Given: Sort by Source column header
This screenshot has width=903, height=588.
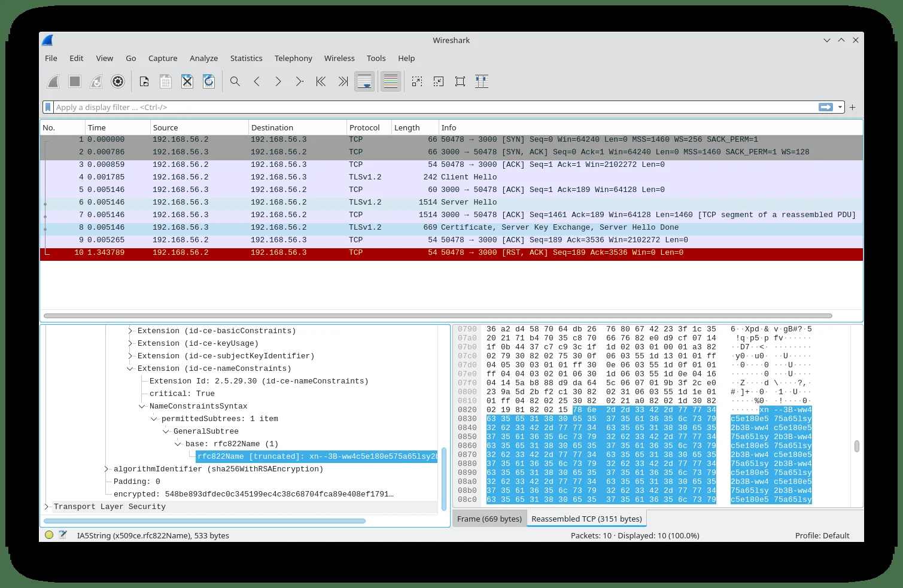Looking at the screenshot, I should 199,127.
